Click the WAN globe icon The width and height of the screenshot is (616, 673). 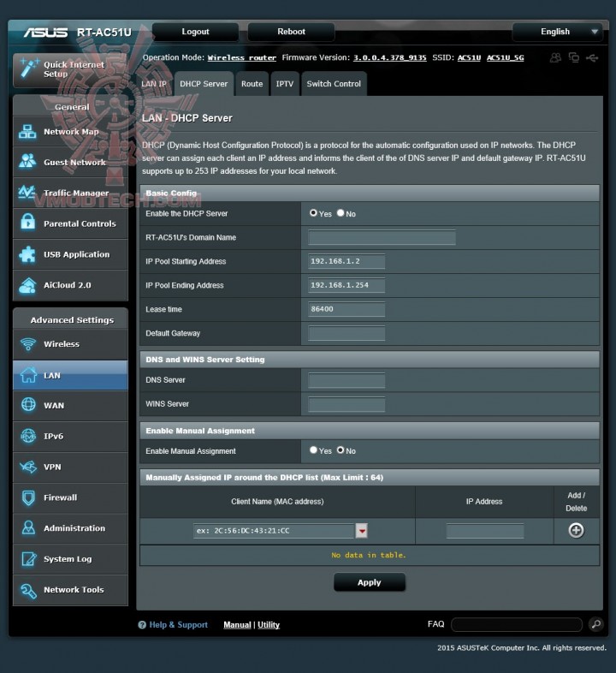(x=28, y=405)
